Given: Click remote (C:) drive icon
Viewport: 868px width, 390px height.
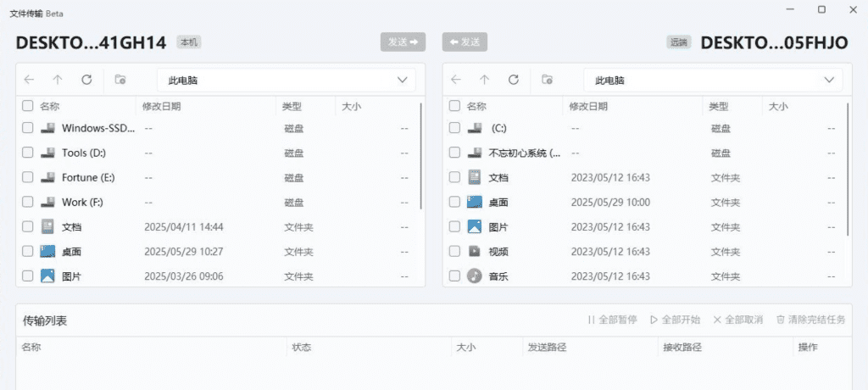Looking at the screenshot, I should click(x=475, y=128).
